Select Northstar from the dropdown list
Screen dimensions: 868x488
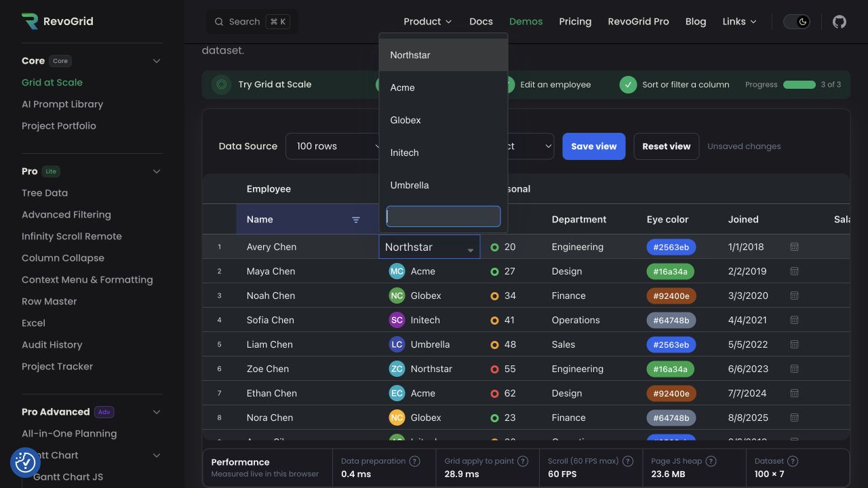443,55
